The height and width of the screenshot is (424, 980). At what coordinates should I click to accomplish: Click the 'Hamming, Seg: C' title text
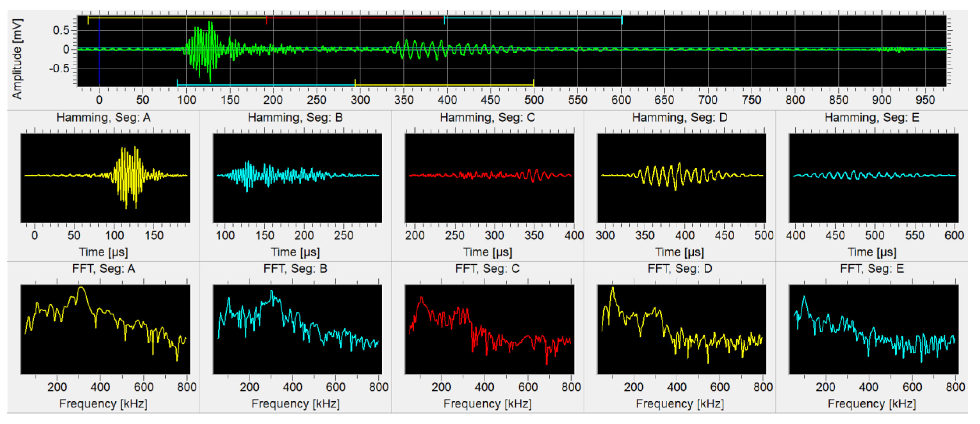pos(487,117)
